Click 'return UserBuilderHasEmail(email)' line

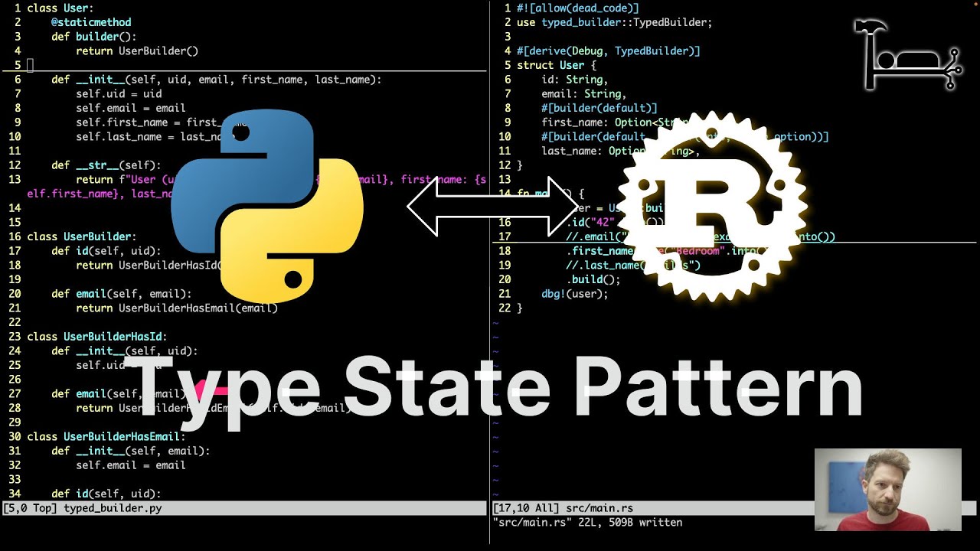point(177,308)
